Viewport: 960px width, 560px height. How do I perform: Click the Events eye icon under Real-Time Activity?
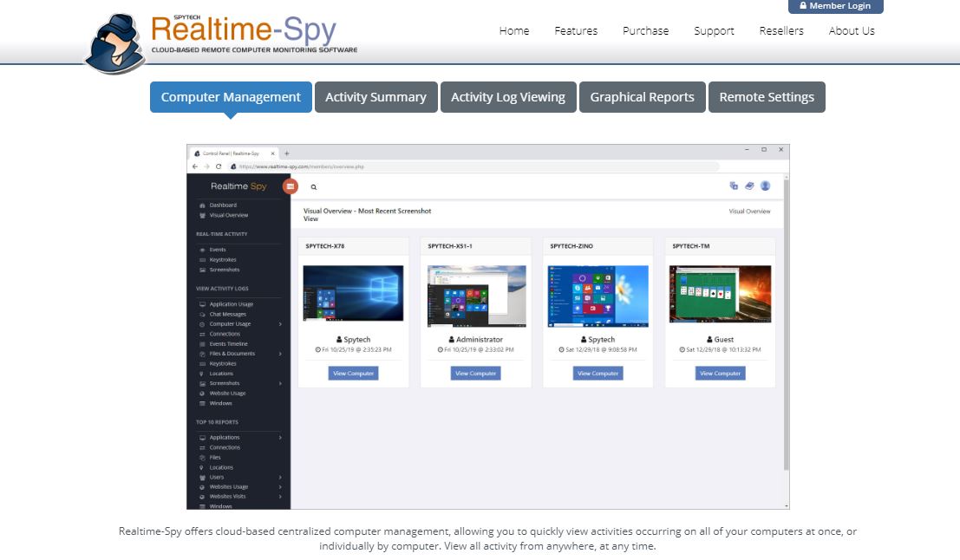202,250
